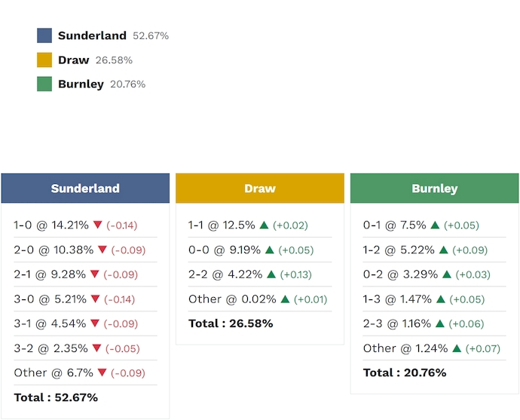
Task: Click the green up arrow beside 0-1 score
Action: pos(435,225)
